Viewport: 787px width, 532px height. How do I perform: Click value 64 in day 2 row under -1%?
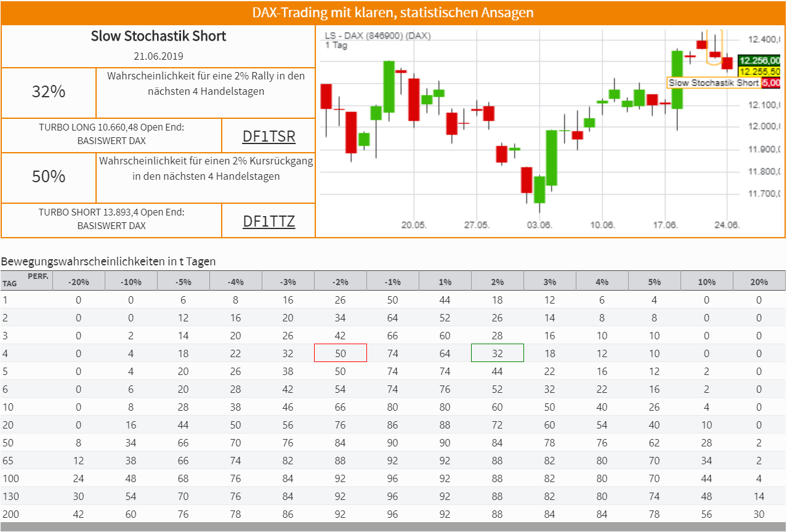(x=393, y=318)
